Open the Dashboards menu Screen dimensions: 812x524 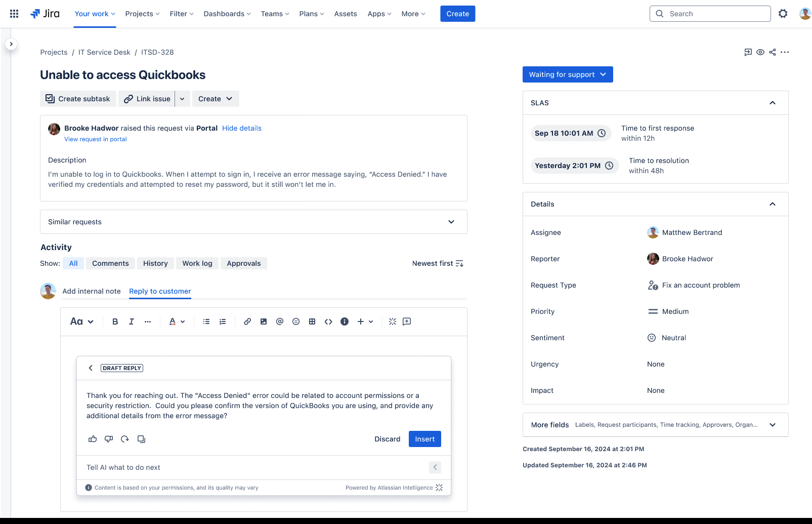227,14
